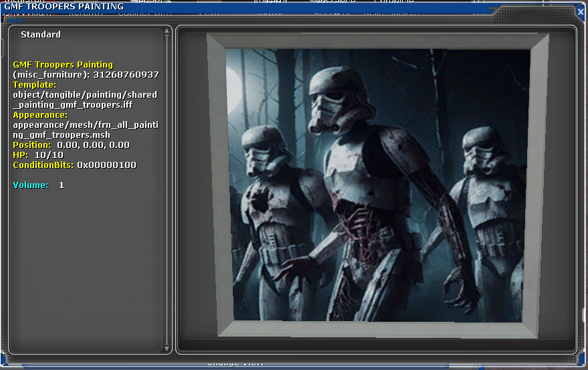Click the Volume value '1'
The height and width of the screenshot is (370, 588).
(x=62, y=185)
